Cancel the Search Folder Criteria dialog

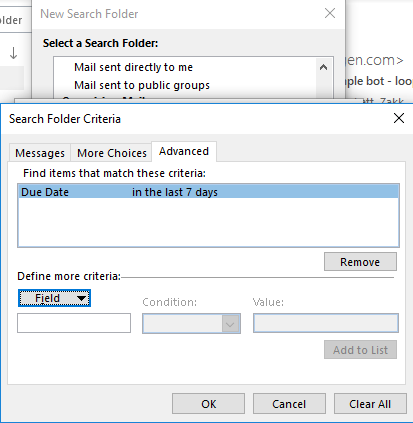point(289,404)
